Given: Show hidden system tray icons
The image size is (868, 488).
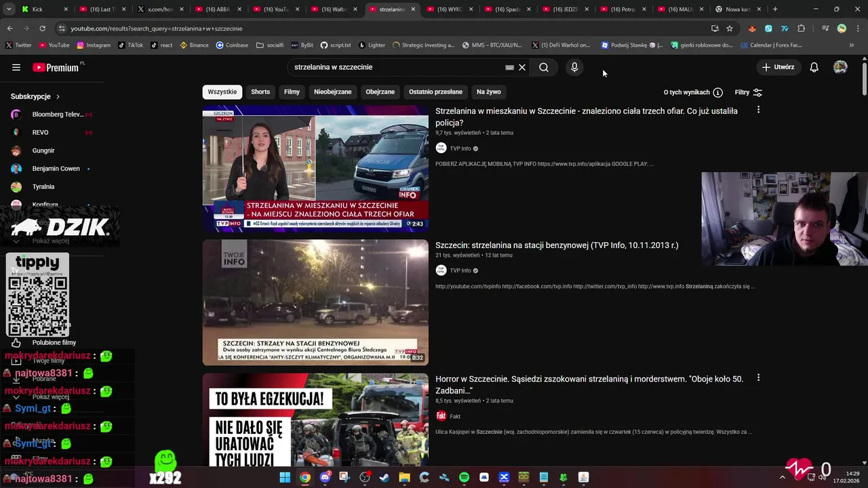Looking at the screenshot, I should [782, 477].
